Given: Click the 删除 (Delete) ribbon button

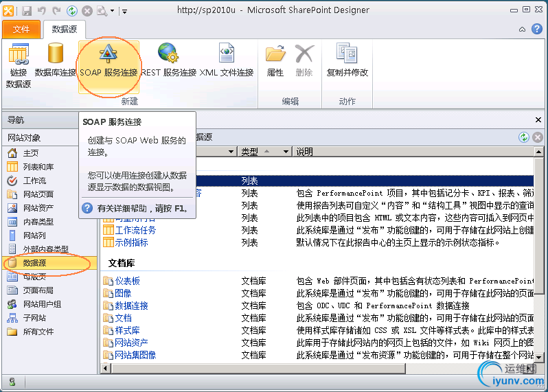Looking at the screenshot, I should tap(304, 60).
